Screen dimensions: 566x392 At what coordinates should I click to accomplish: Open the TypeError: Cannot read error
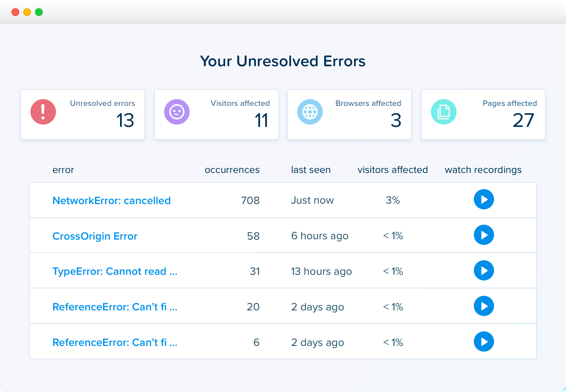115,271
